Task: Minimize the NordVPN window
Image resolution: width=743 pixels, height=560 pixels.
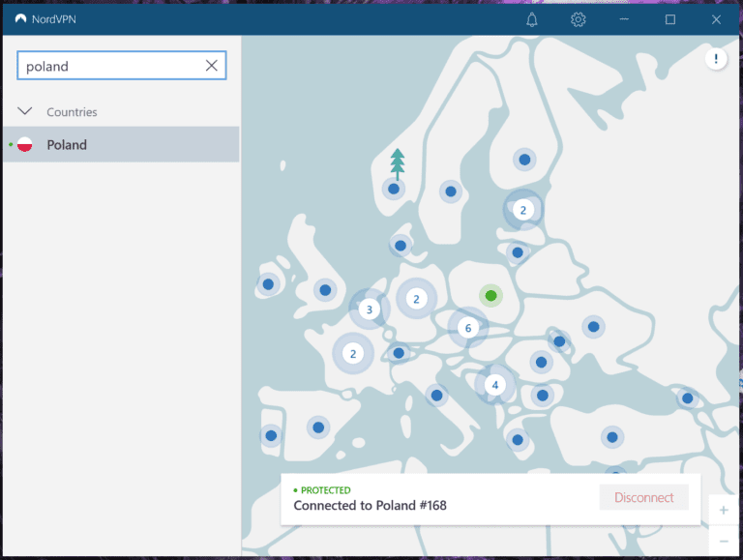Action: click(x=624, y=19)
